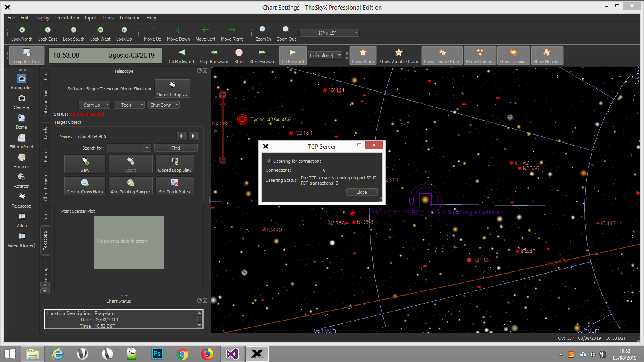Toggle Show Variable Stars display
This screenshot has height=362, width=644.
pyautogui.click(x=398, y=56)
